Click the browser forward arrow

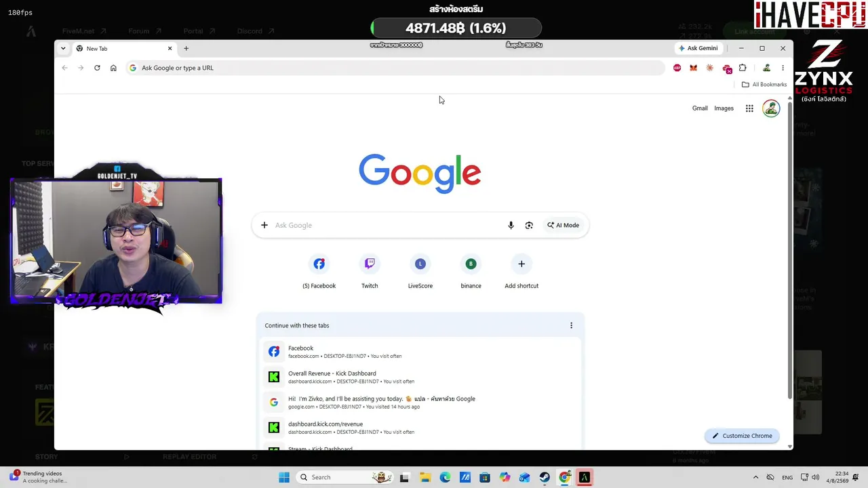pyautogui.click(x=81, y=68)
